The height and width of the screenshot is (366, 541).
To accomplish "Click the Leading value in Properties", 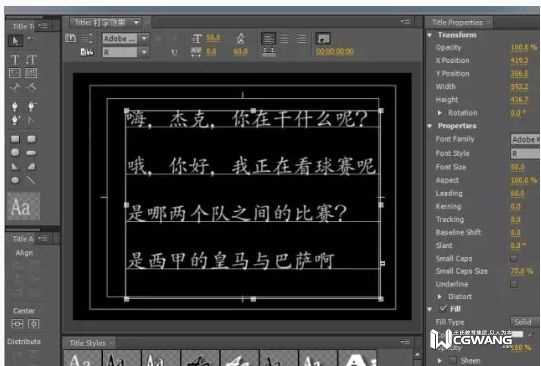I will pyautogui.click(x=518, y=194).
